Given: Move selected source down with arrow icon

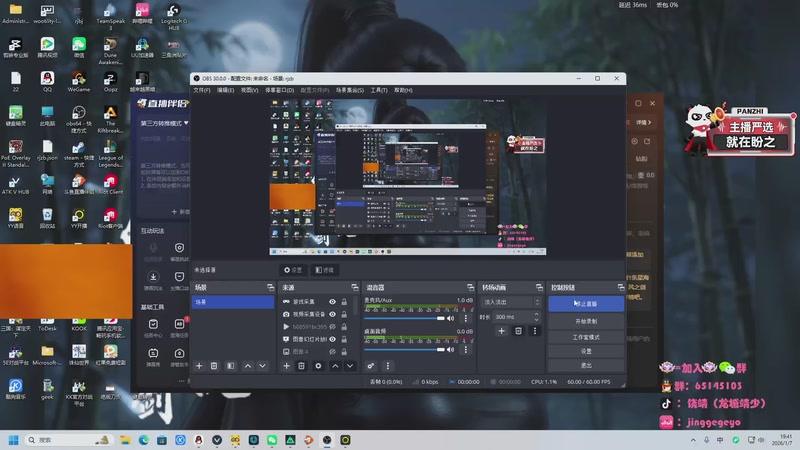Looking at the screenshot, I should [x=349, y=366].
